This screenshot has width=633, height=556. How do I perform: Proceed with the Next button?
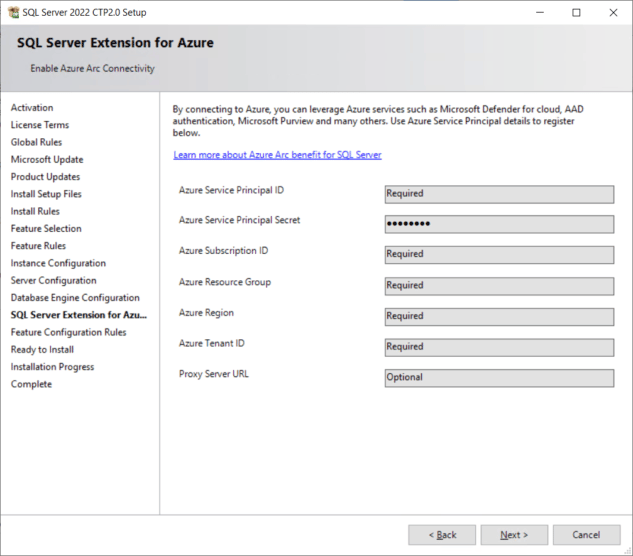(514, 535)
